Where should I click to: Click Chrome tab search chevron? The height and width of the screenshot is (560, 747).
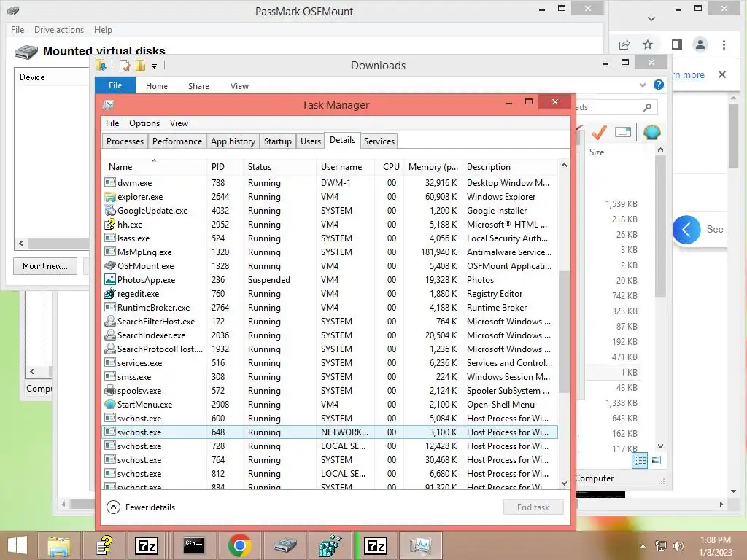(651, 19)
